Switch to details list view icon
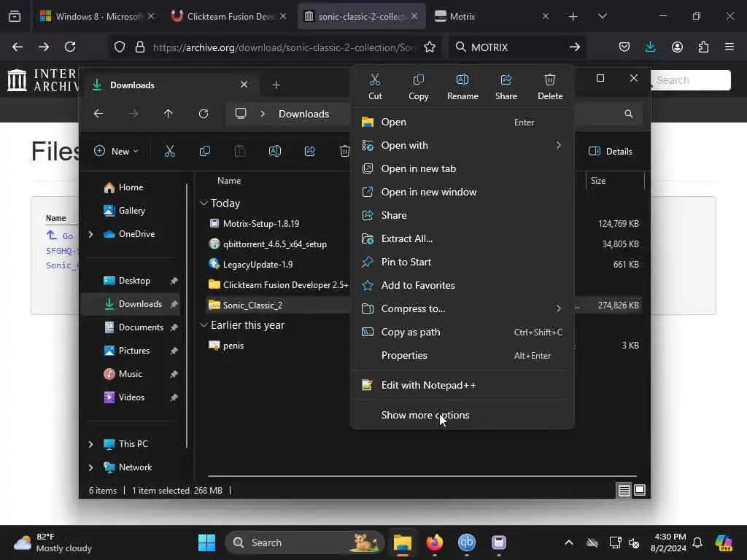 click(x=624, y=490)
